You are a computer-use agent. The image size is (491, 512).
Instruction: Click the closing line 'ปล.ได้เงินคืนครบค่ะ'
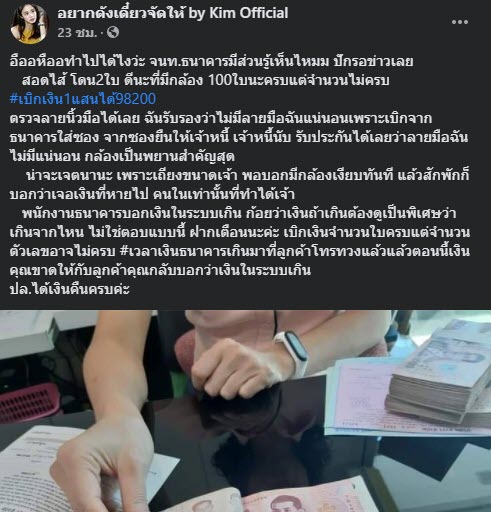[70, 289]
